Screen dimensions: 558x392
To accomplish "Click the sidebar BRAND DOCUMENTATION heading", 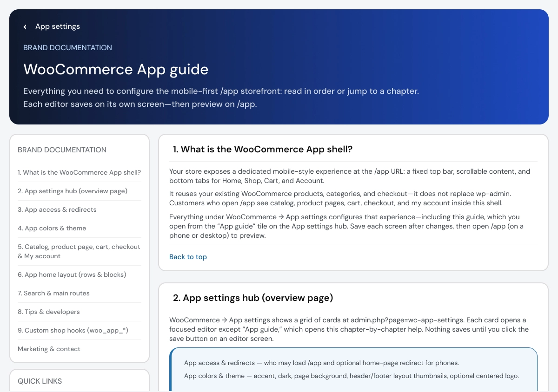I will click(62, 150).
